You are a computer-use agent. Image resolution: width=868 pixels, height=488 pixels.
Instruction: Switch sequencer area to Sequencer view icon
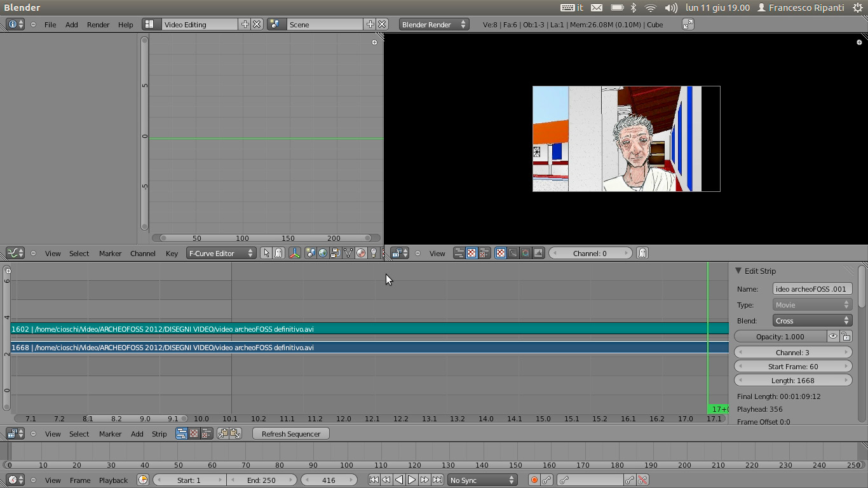[181, 433]
